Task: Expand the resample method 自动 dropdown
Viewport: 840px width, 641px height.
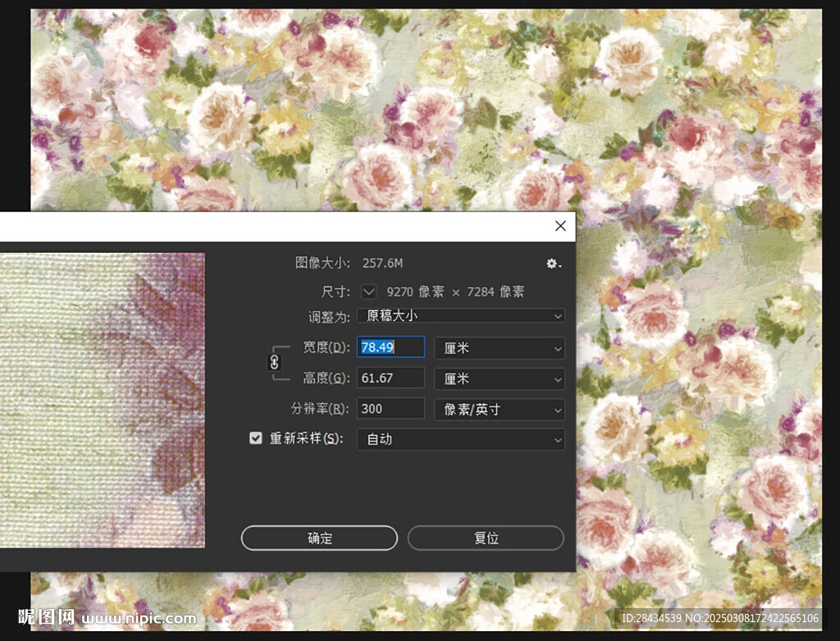Action: [461, 439]
